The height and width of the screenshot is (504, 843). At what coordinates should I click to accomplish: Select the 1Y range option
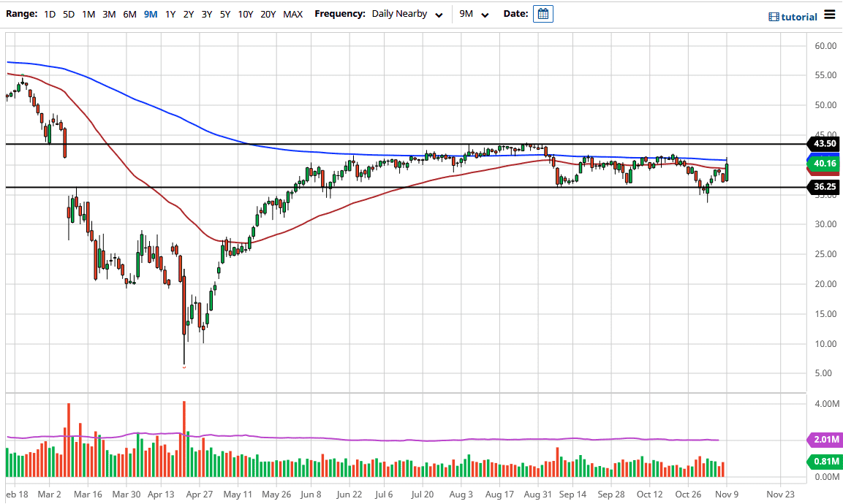click(x=170, y=13)
